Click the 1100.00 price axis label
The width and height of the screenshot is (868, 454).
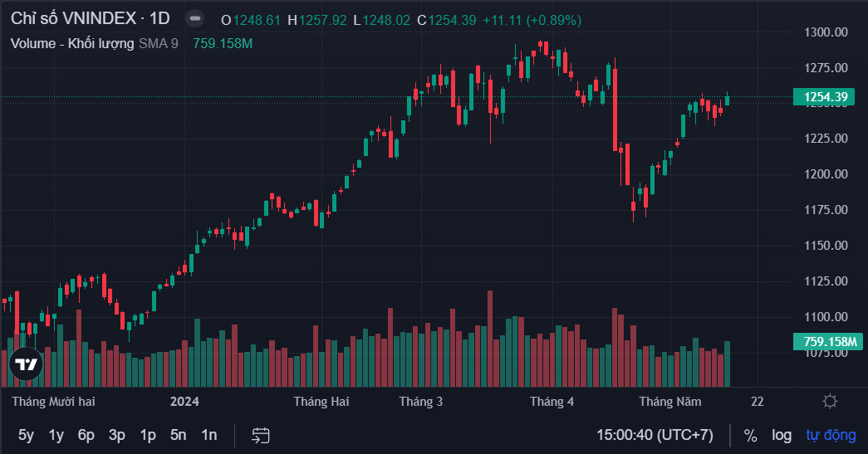[x=826, y=317]
